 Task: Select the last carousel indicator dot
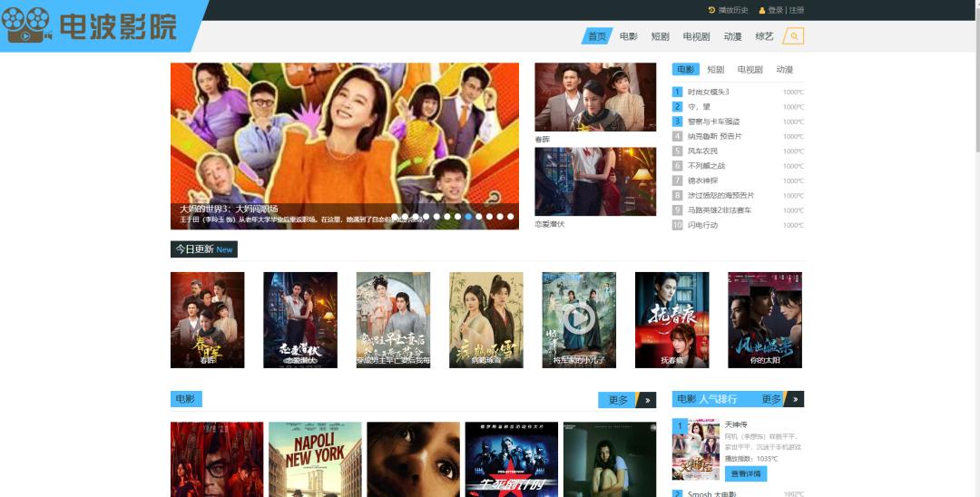click(x=511, y=217)
